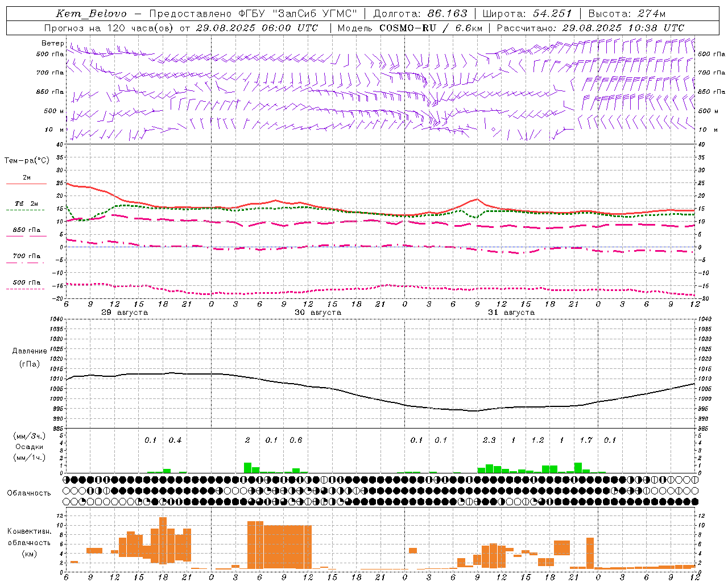Screen dimensions: 728x582
Task: Click the precipitation value "1.7"
Action: (586, 440)
